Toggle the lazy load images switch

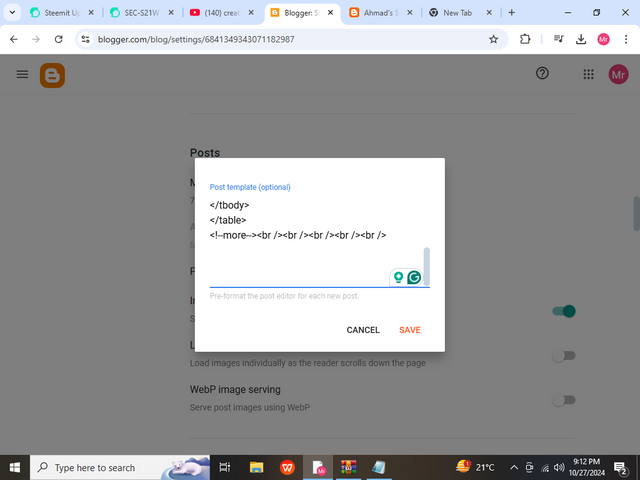(564, 356)
